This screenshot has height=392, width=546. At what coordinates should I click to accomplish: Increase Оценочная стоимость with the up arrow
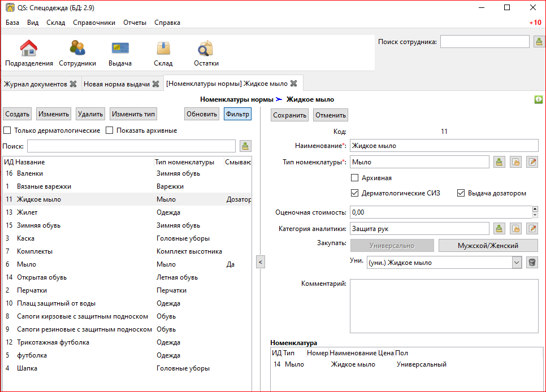[535, 209]
